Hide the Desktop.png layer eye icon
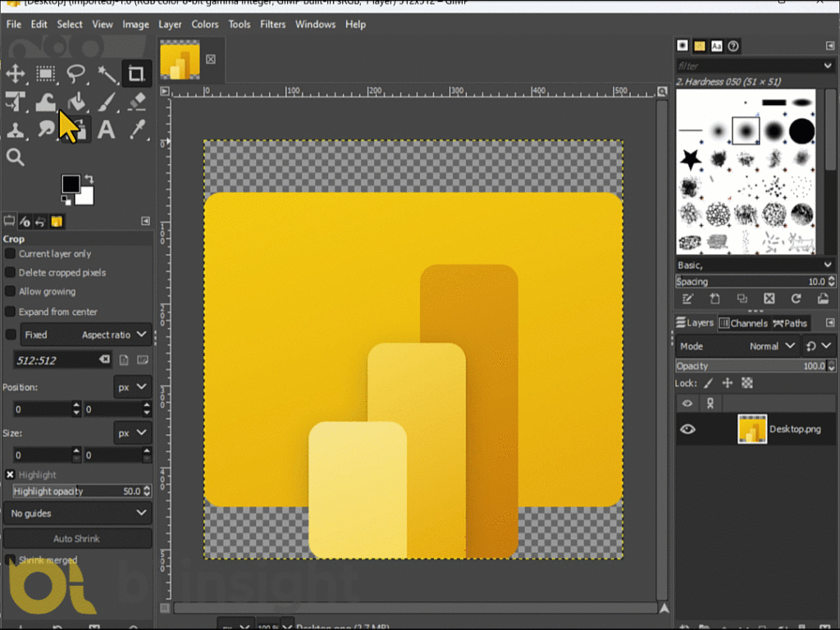Image resolution: width=840 pixels, height=630 pixels. pos(688,429)
